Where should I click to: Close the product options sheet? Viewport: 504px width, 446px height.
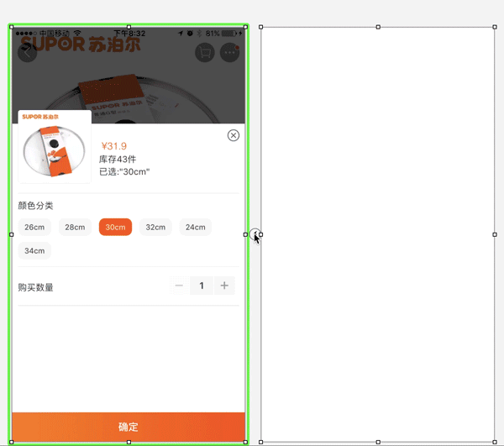pos(234,135)
